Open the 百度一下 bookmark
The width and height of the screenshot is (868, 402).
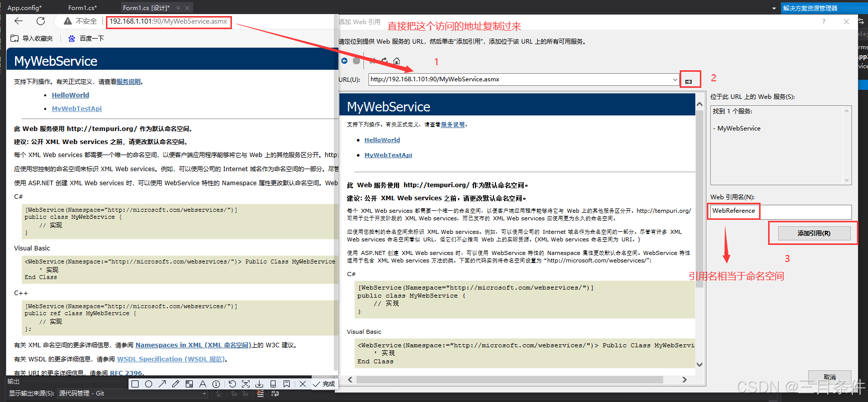point(86,38)
